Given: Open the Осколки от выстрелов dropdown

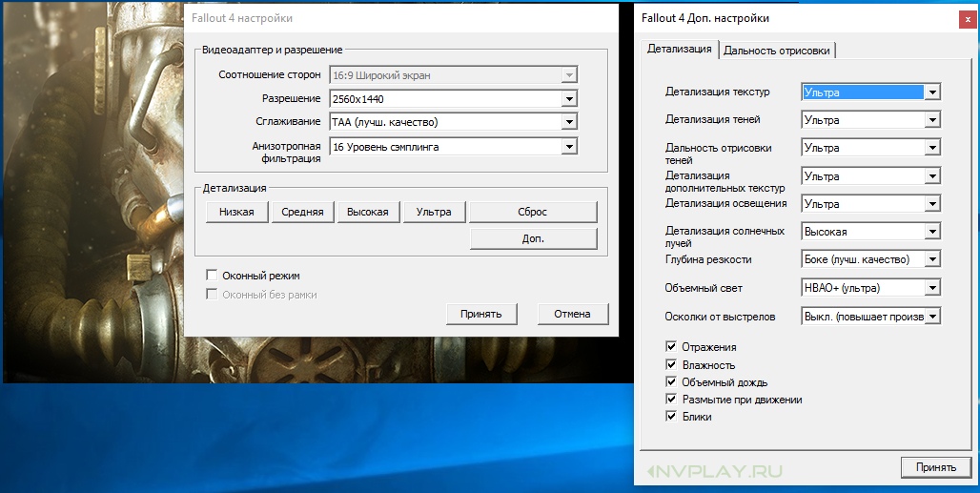Looking at the screenshot, I should coord(870,317).
